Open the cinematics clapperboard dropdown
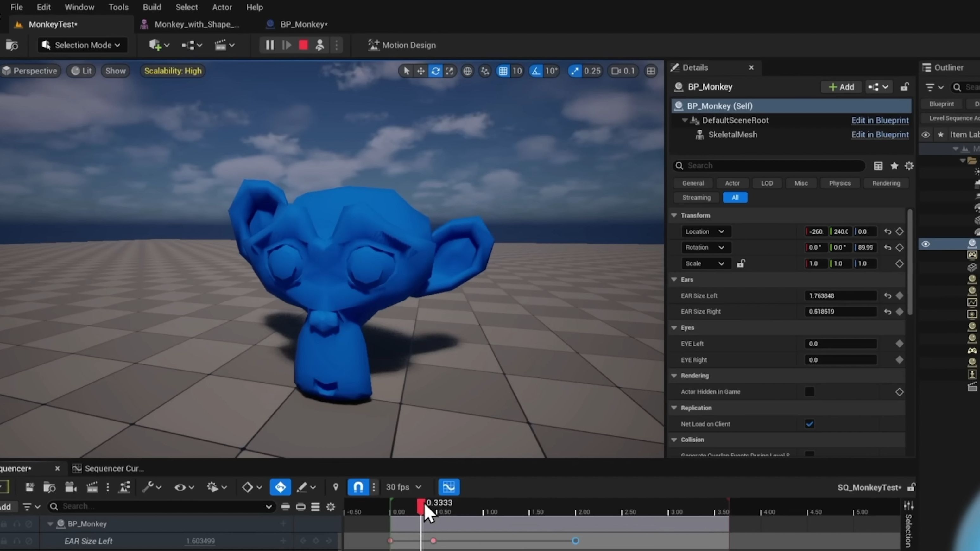Viewport: 980px width, 551px height. (224, 45)
